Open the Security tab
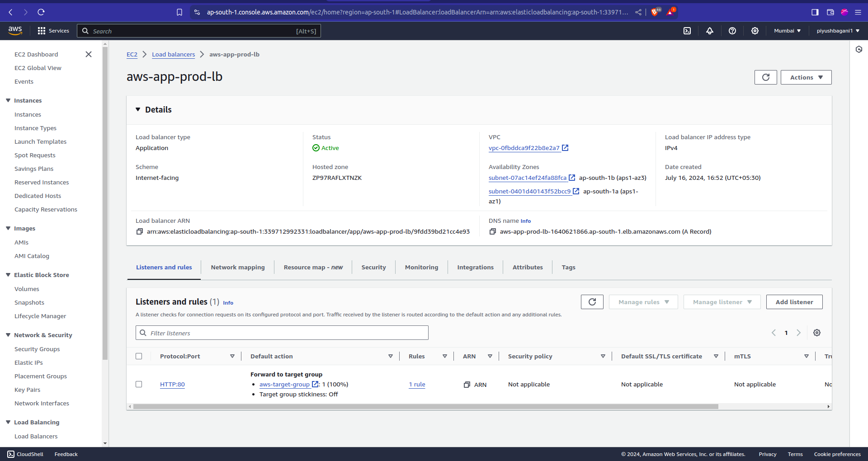The image size is (868, 461). pos(374,267)
